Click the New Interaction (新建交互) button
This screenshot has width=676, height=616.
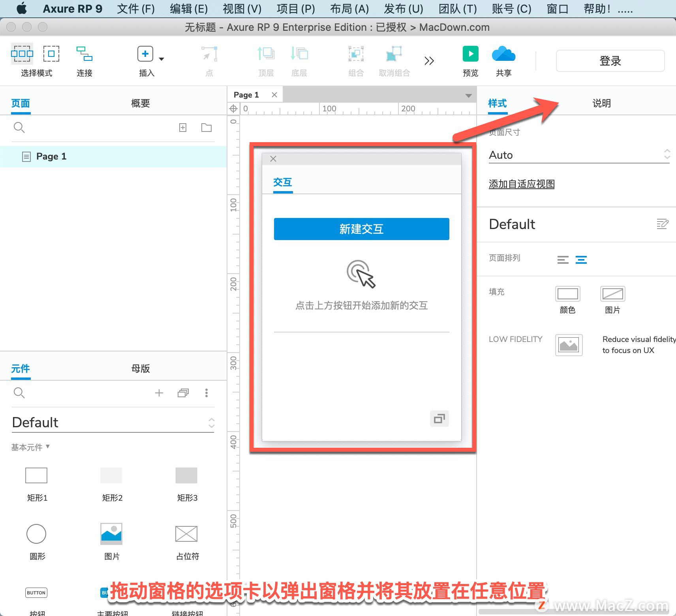coord(362,229)
